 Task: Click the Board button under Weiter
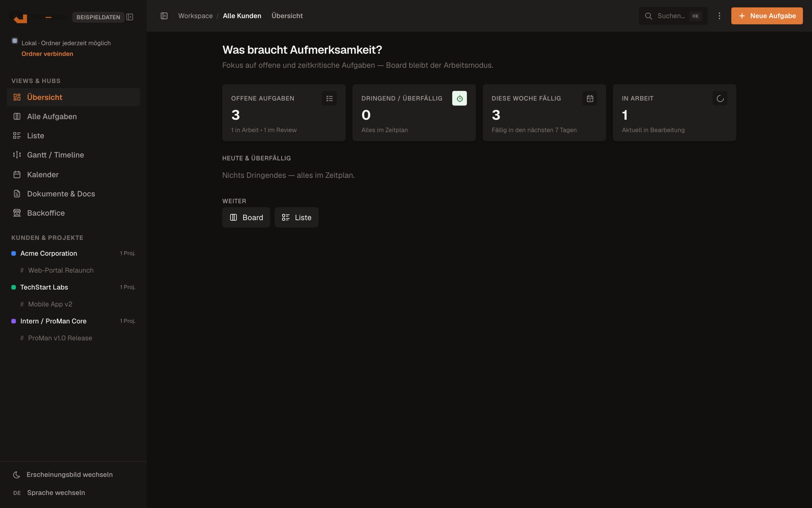pyautogui.click(x=246, y=217)
